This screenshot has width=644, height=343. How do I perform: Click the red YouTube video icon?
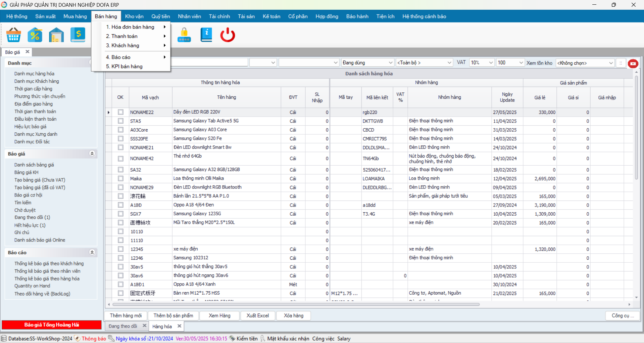[633, 63]
